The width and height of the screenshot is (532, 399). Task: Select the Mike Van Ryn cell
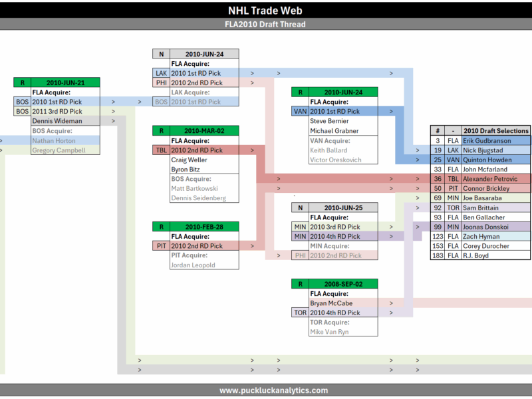tap(343, 332)
